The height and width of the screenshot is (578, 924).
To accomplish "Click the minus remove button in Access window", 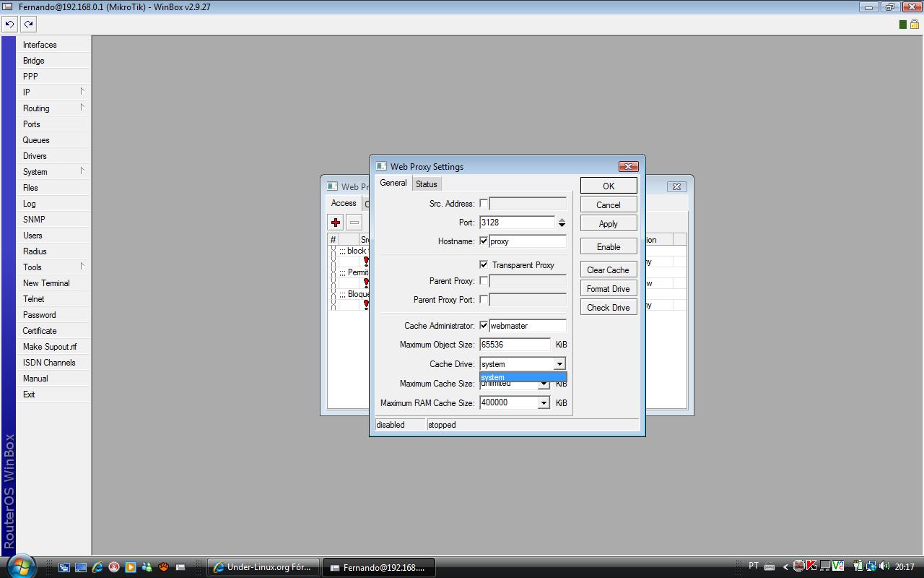I will (354, 222).
